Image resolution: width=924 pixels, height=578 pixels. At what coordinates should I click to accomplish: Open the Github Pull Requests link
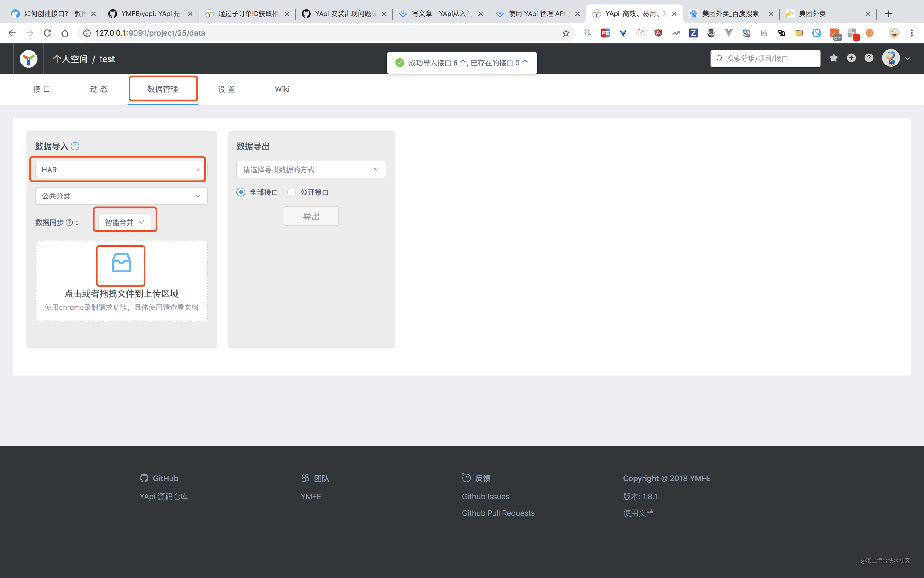pos(498,513)
